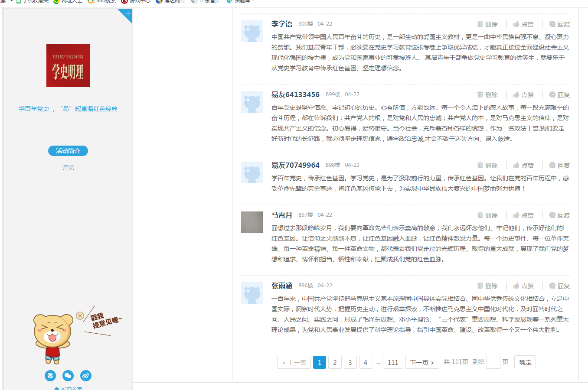
Task: Click the 确定 page-jump button
Action: click(525, 362)
